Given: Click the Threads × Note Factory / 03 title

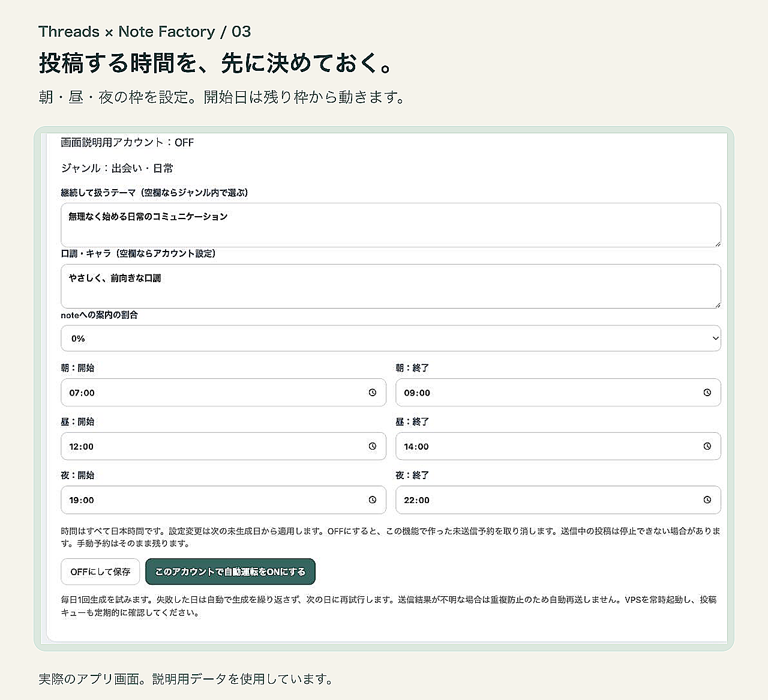Looking at the screenshot, I should [145, 31].
